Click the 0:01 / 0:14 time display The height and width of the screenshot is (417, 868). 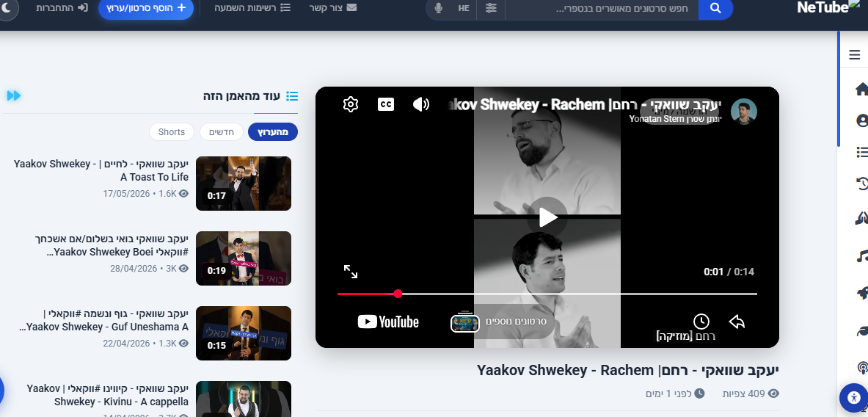tap(729, 272)
